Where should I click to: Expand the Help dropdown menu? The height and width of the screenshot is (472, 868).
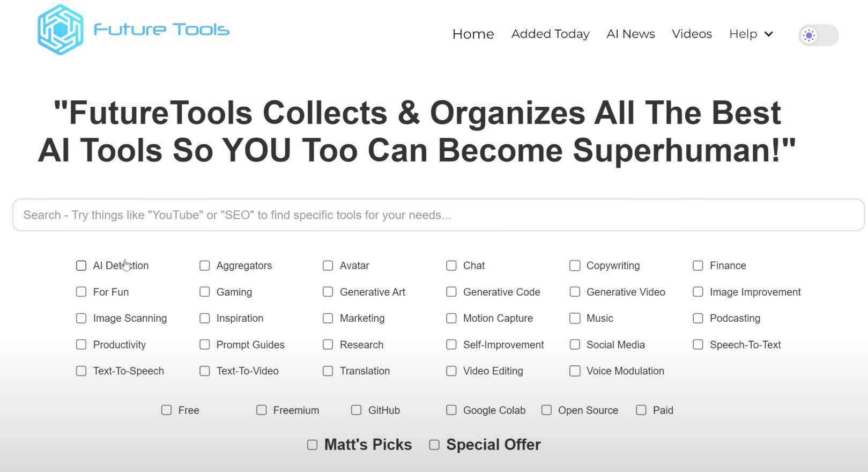pyautogui.click(x=751, y=34)
